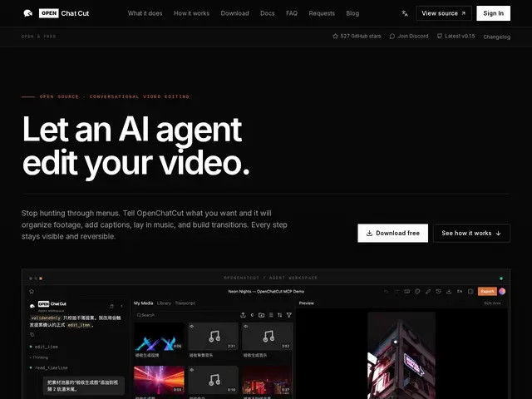Click audio preview icon on 2:31 music clip

coord(192,327)
